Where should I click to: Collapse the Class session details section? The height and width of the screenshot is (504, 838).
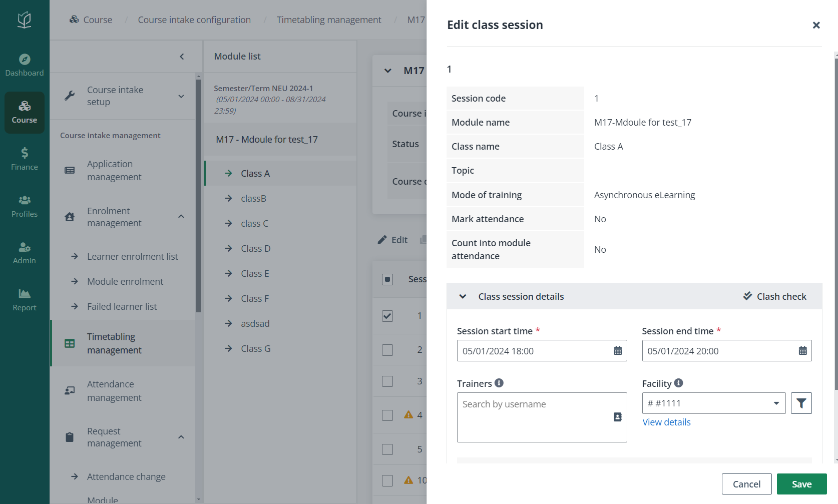463,296
